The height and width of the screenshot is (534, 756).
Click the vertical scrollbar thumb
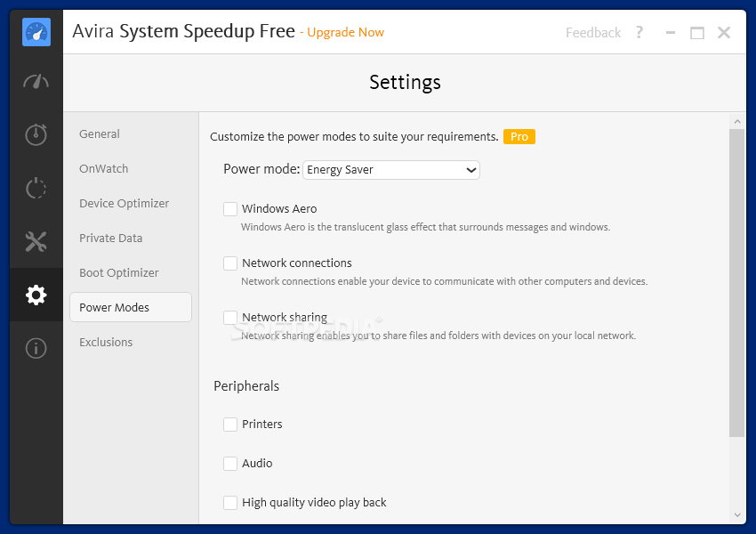pos(736,283)
